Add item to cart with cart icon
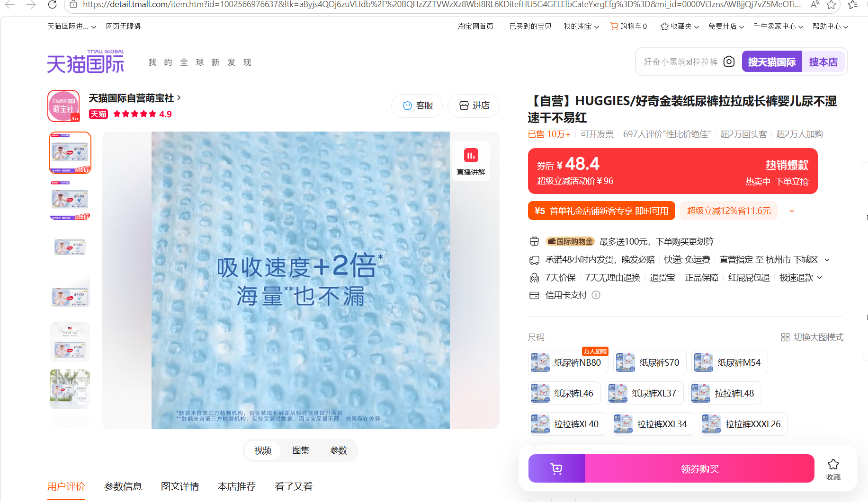Image resolution: width=868 pixels, height=502 pixels. tap(557, 469)
